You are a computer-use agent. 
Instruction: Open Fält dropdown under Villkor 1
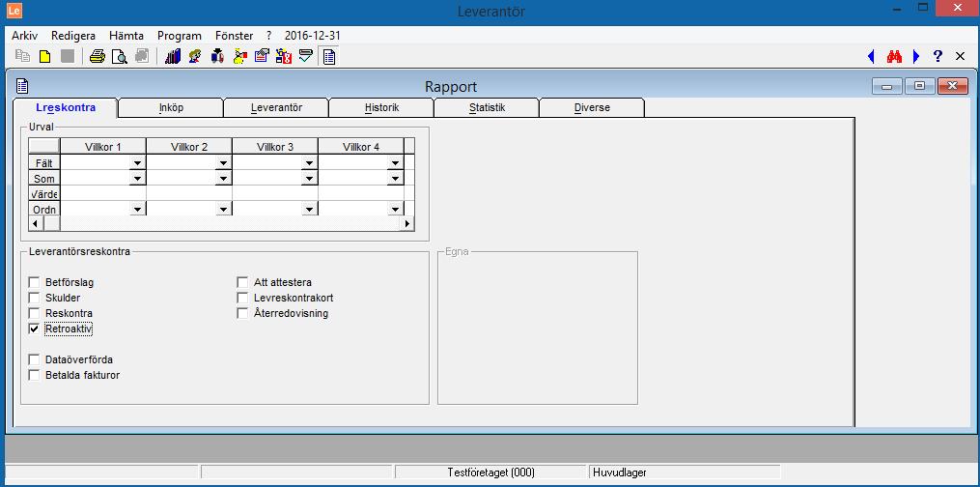coord(137,163)
